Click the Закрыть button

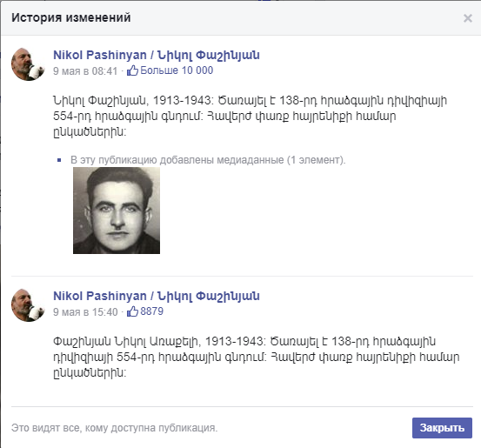tap(442, 428)
